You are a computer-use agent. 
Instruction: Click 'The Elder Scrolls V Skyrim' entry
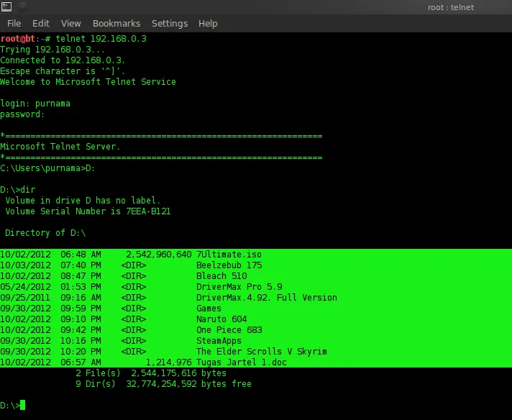tap(262, 352)
